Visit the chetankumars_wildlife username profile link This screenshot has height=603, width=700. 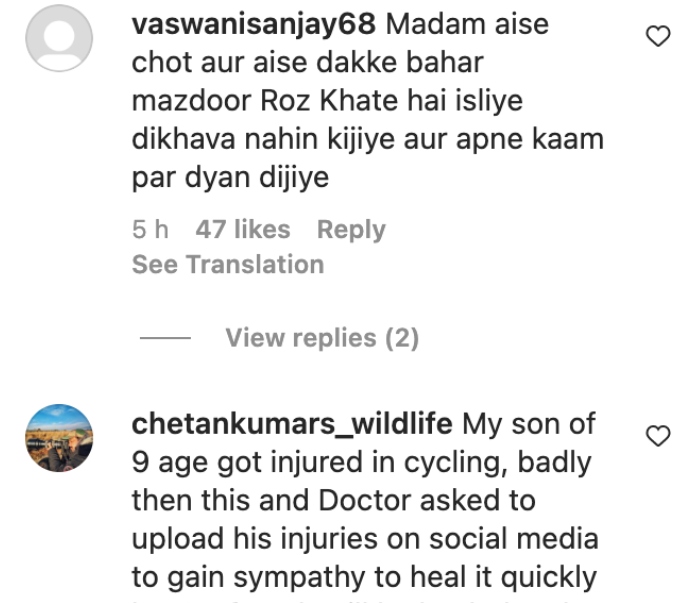point(292,424)
